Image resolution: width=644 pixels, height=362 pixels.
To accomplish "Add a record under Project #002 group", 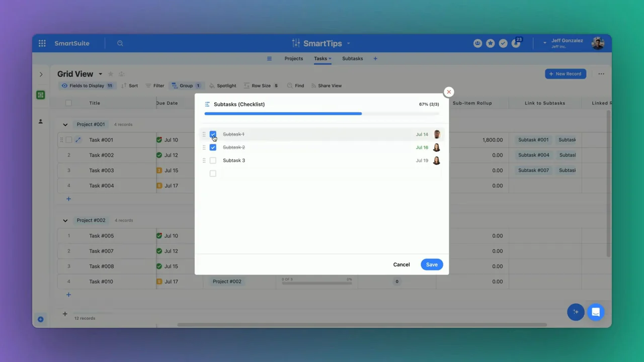I will coord(69,295).
